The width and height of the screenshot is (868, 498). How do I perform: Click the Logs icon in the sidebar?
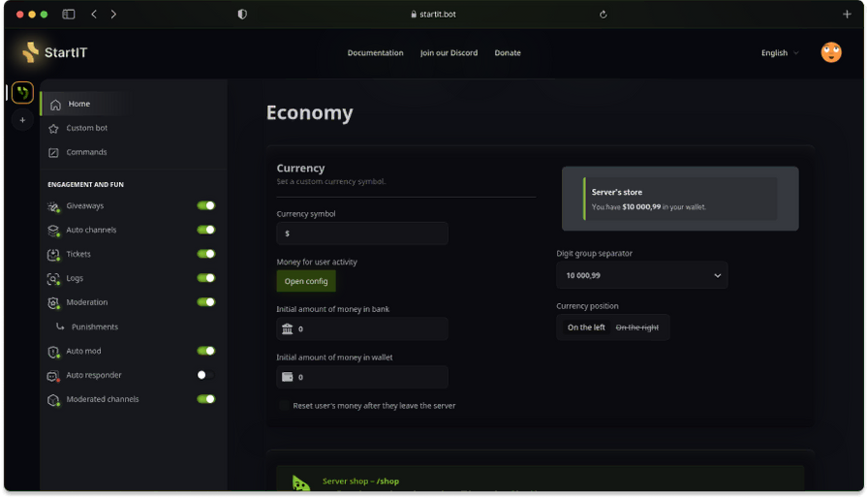coord(53,278)
